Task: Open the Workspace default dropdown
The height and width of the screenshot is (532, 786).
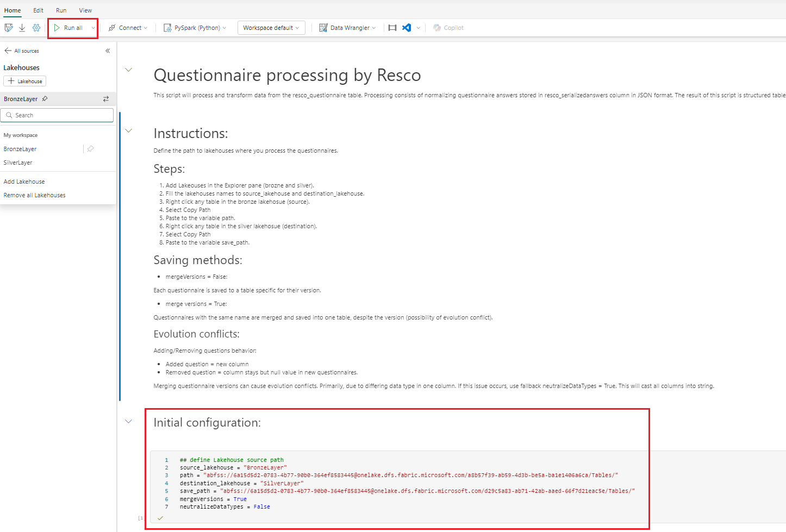Action: coord(271,28)
